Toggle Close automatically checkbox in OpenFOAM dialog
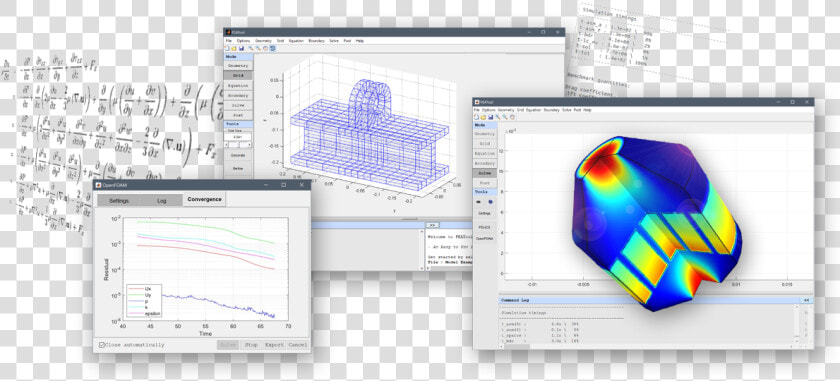 [102, 345]
